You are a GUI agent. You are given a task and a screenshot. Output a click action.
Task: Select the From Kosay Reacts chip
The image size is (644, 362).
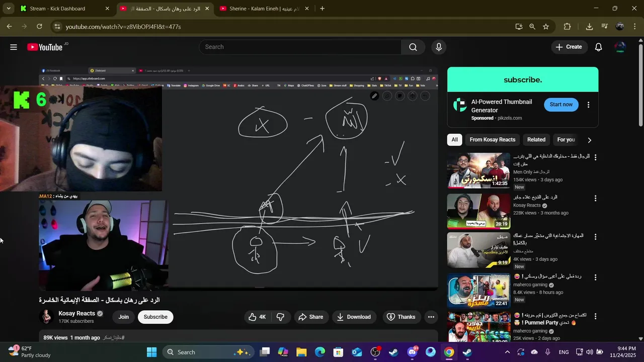pyautogui.click(x=493, y=140)
